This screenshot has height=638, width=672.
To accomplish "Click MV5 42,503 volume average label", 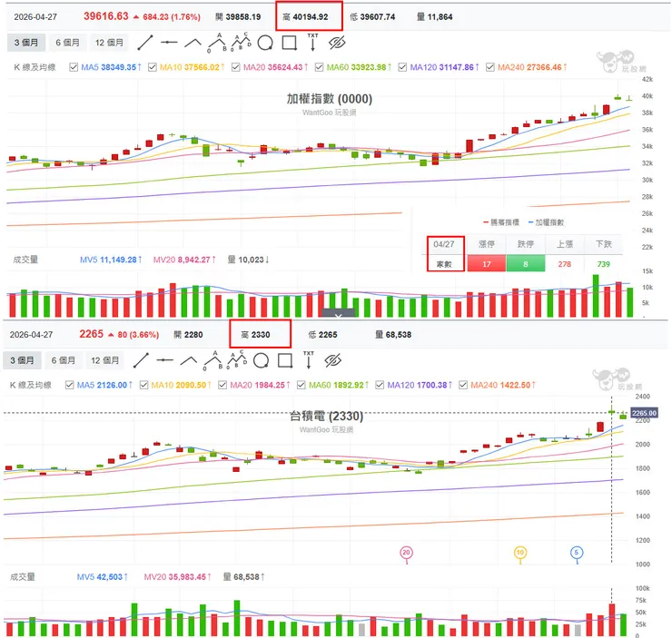I will tap(102, 577).
